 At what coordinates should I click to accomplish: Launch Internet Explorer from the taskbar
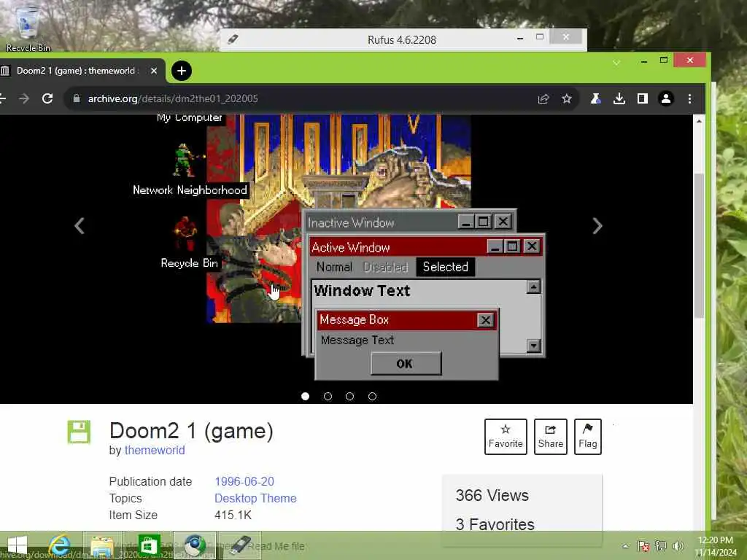60,545
